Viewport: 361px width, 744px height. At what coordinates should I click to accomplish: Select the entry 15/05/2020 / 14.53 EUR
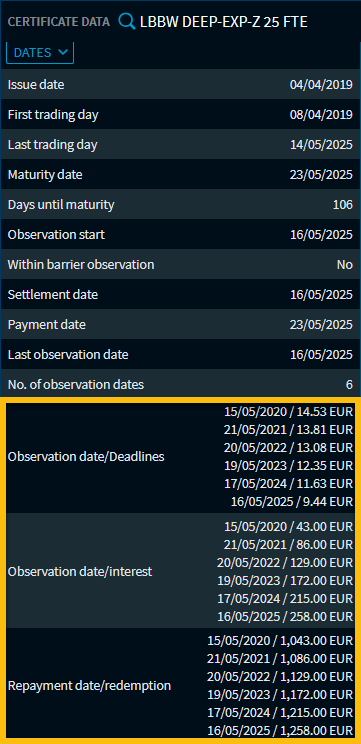289,412
